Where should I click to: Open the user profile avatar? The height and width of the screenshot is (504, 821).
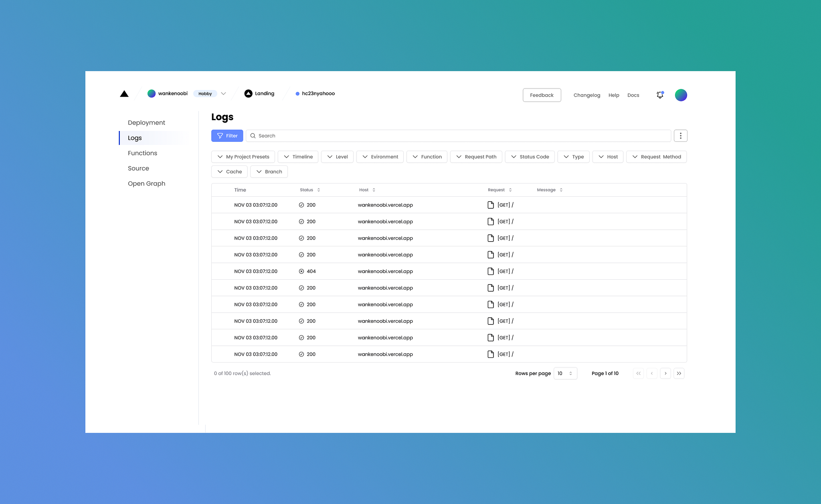click(681, 95)
